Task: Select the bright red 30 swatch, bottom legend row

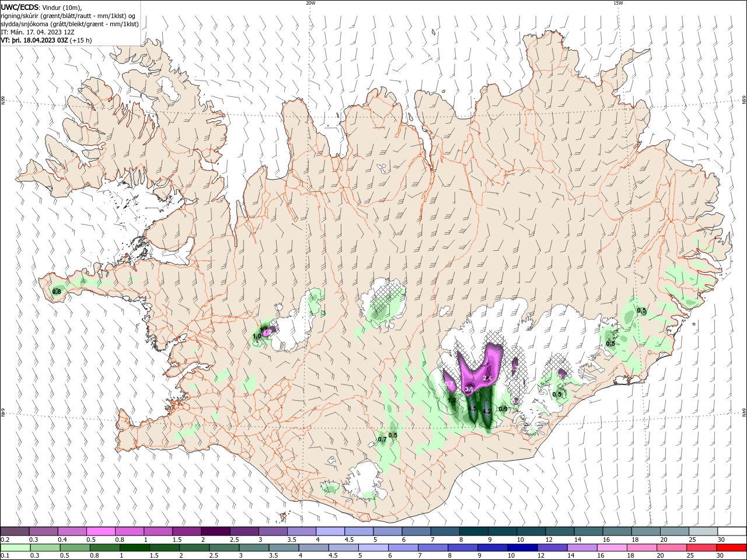Action: coord(732,548)
